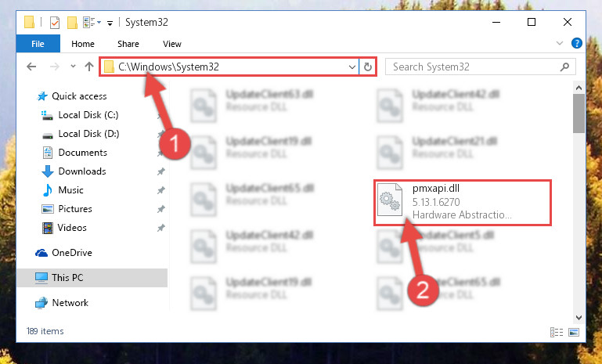602x364 pixels.
Task: Go back with the left arrow button
Action: coord(31,67)
